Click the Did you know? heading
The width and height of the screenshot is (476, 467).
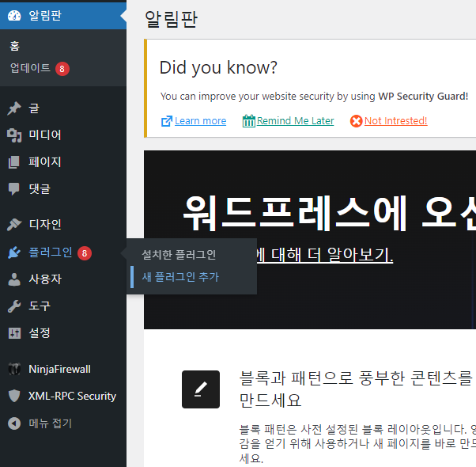[x=218, y=67]
